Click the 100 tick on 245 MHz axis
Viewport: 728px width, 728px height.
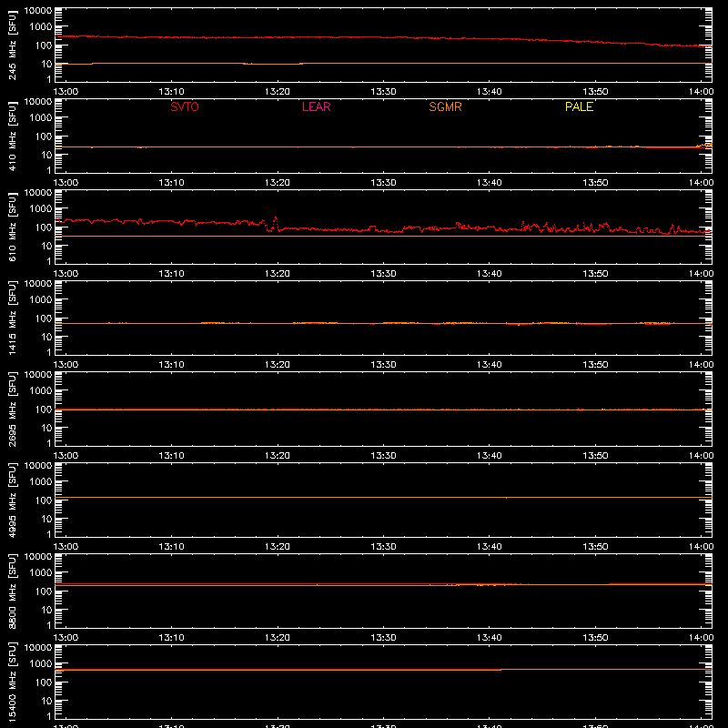coord(44,45)
